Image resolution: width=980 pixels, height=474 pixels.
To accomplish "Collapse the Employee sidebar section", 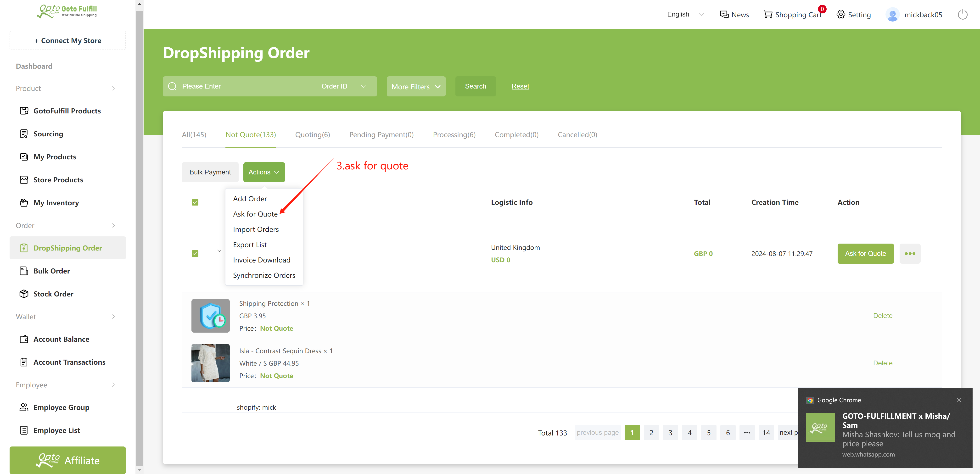I will (113, 385).
